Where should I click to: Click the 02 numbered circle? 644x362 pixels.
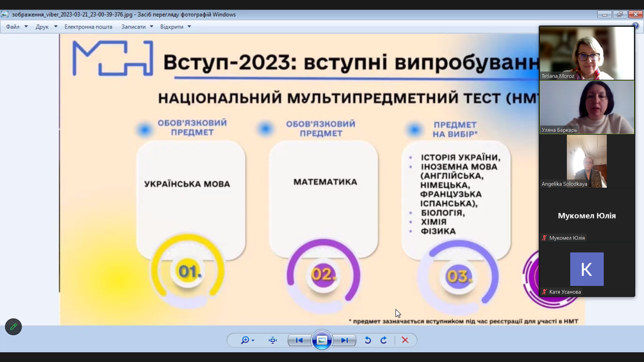[x=323, y=275]
